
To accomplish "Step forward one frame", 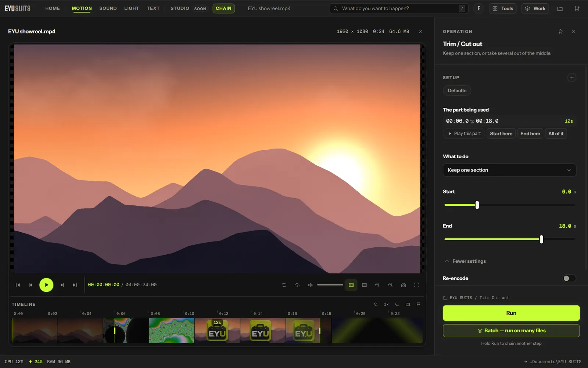I will 62,285.
